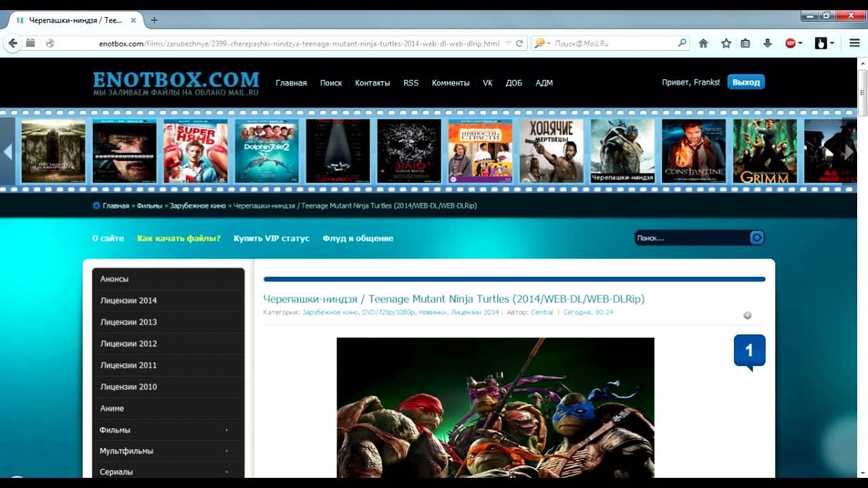Viewport: 868px width, 488px height.
Task: Select Лицензии 2014 in the sidebar
Action: [168, 300]
